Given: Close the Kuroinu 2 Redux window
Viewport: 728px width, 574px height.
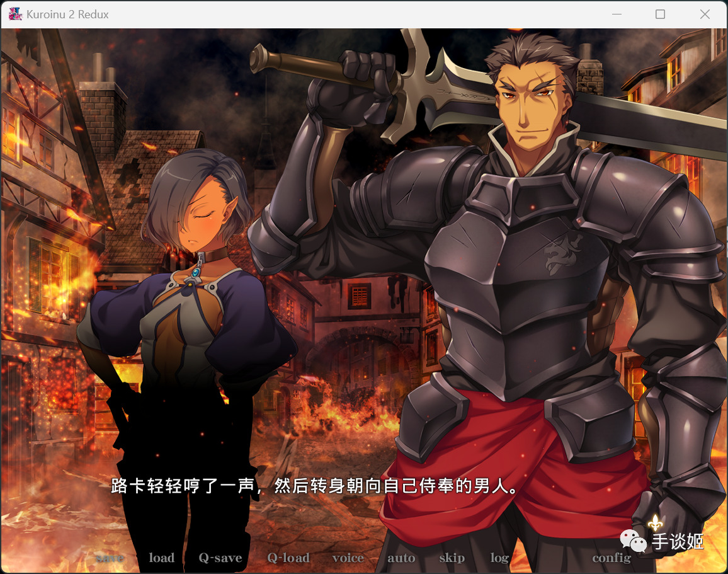Looking at the screenshot, I should (705, 14).
